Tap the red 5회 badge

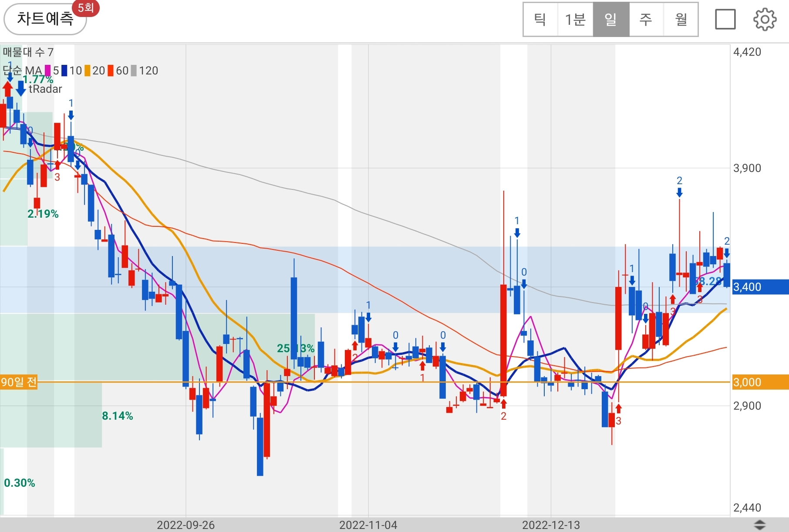[x=86, y=8]
